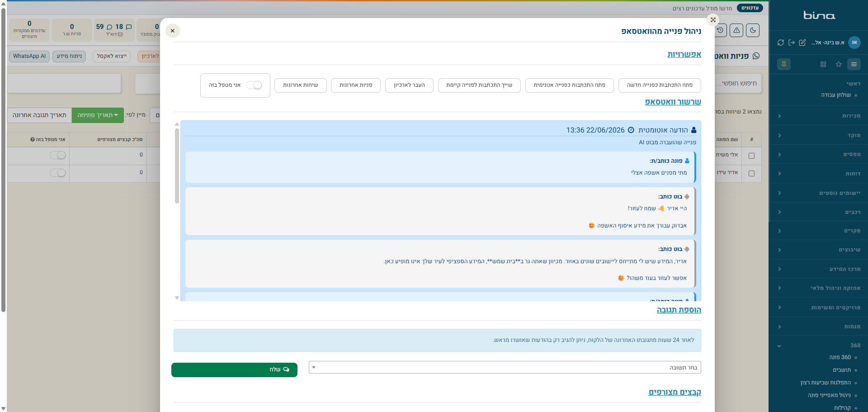
Task: Open the favorites star in the sidebar
Action: [x=839, y=64]
